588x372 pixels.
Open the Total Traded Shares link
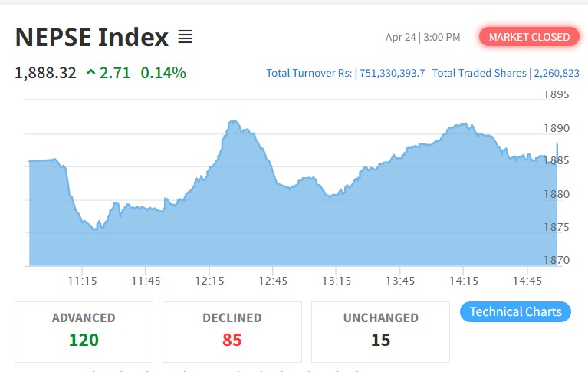(x=505, y=73)
